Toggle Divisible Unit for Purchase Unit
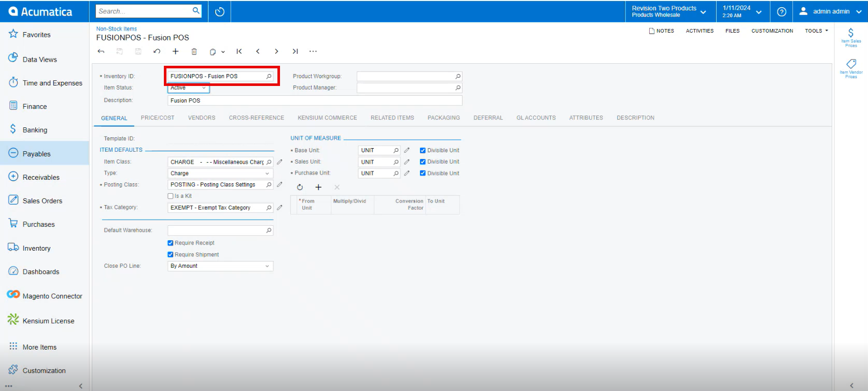 click(423, 173)
